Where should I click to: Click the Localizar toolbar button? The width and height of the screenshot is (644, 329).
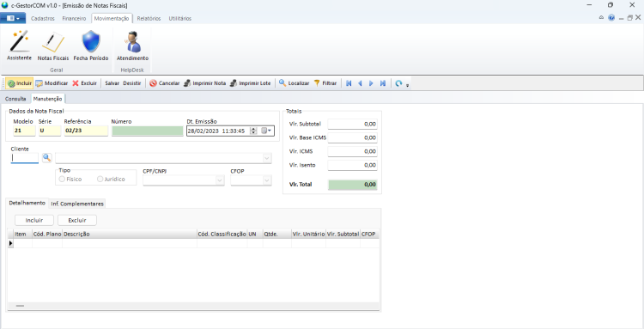tap(294, 83)
